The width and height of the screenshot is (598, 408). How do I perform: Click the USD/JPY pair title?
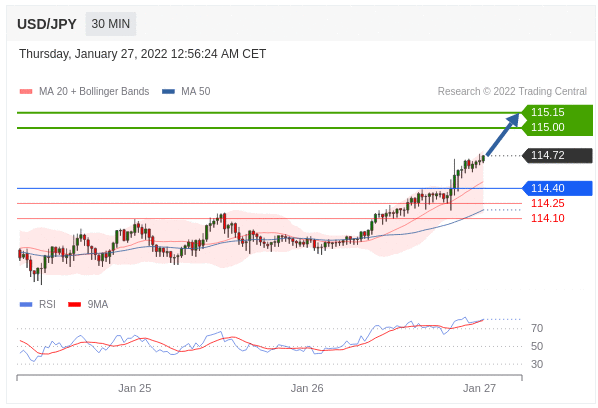47,24
